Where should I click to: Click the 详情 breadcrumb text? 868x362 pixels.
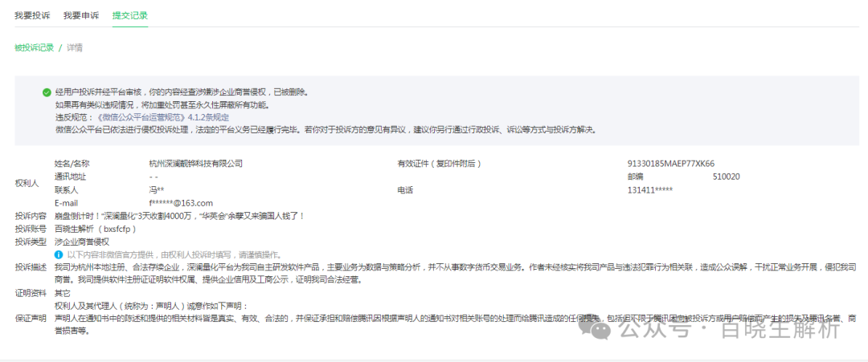point(75,47)
